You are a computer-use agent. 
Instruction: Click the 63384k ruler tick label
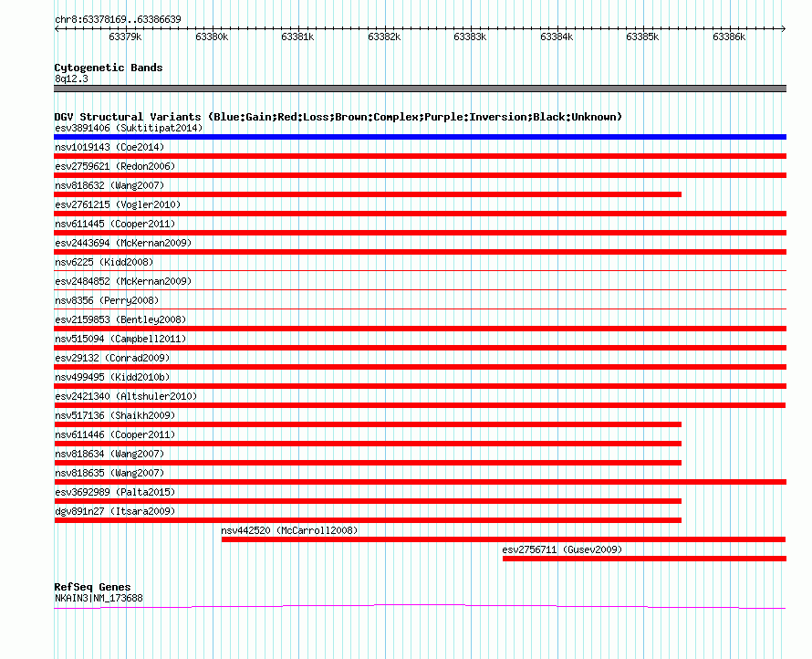point(557,37)
